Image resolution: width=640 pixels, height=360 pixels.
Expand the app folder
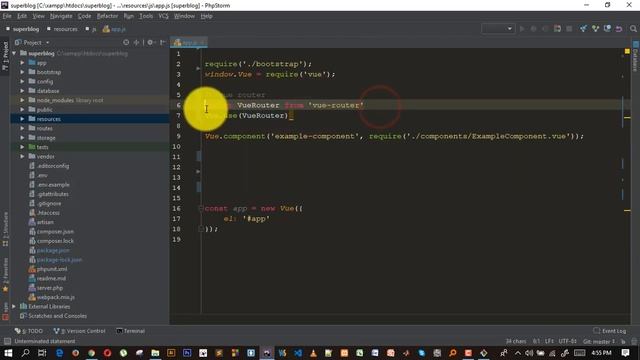(x=22, y=63)
